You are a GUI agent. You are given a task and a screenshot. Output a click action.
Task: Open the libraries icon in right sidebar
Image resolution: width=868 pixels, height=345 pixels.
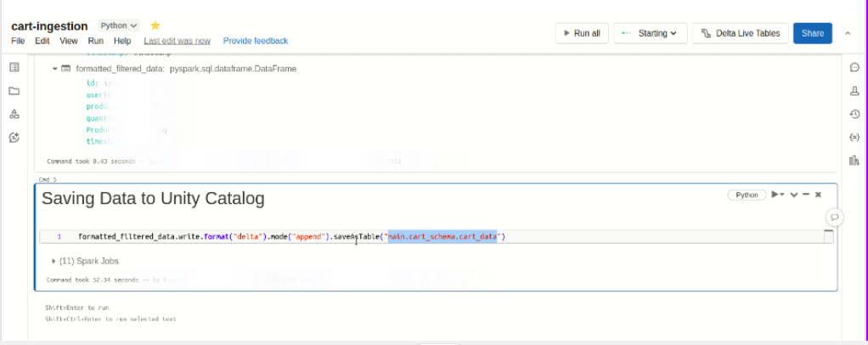click(x=854, y=160)
